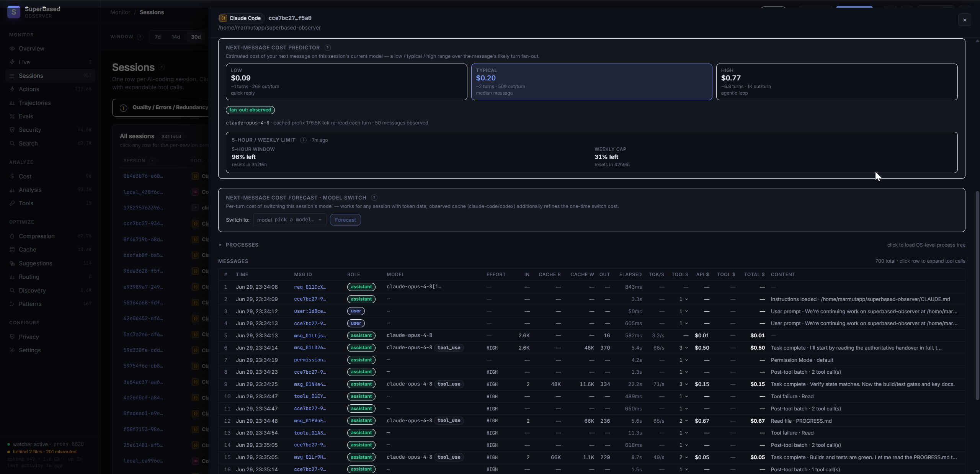Click the Routing chart icon
The height and width of the screenshot is (474, 980).
pyautogui.click(x=12, y=277)
